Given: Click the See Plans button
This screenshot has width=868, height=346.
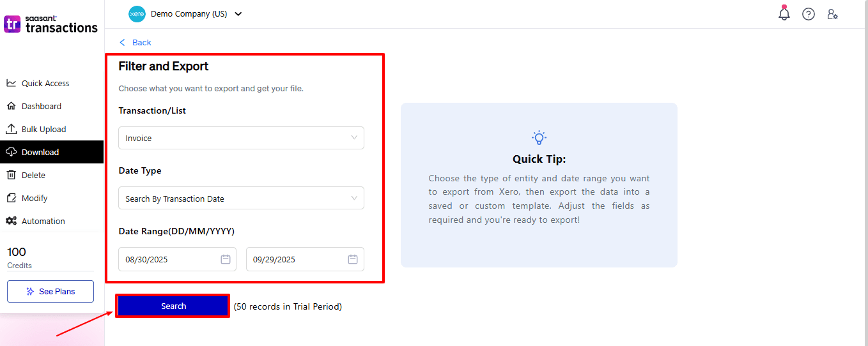Looking at the screenshot, I should pyautogui.click(x=50, y=291).
